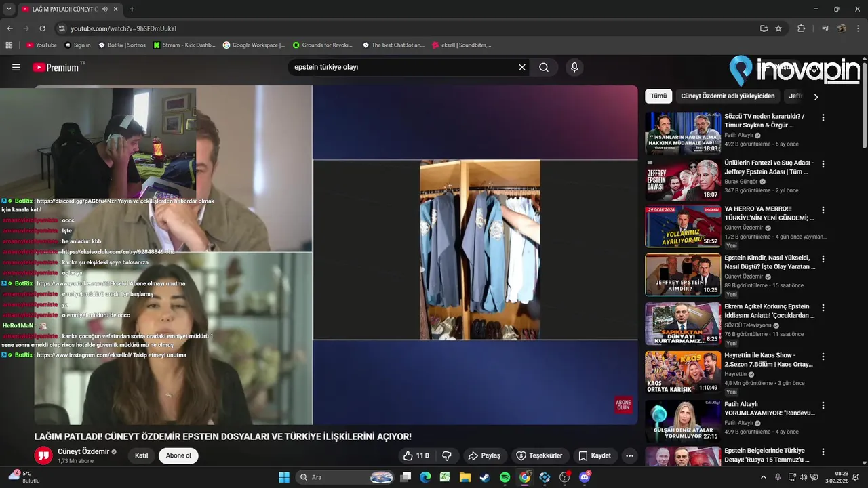Open Teşekkürler super thanks button

coord(540,455)
